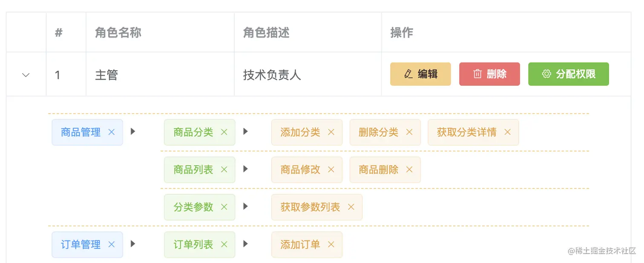Remove the 添加分类 permission tag
Image resolution: width=644 pixels, height=263 pixels.
tap(331, 132)
